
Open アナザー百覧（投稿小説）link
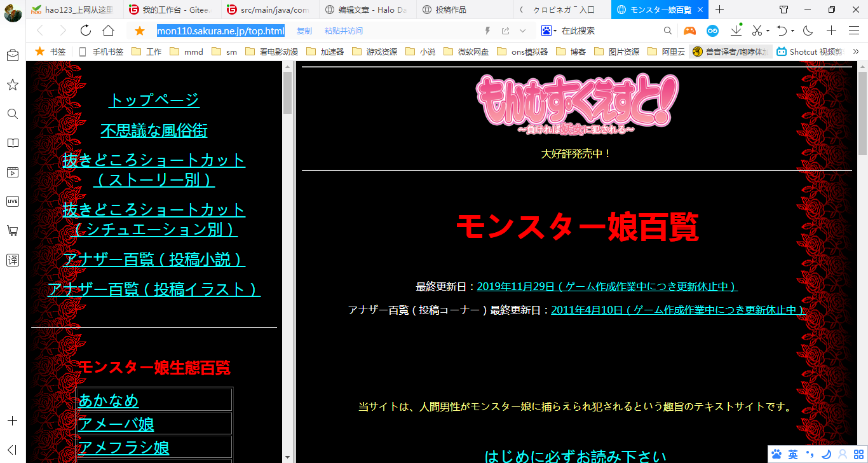tap(154, 259)
